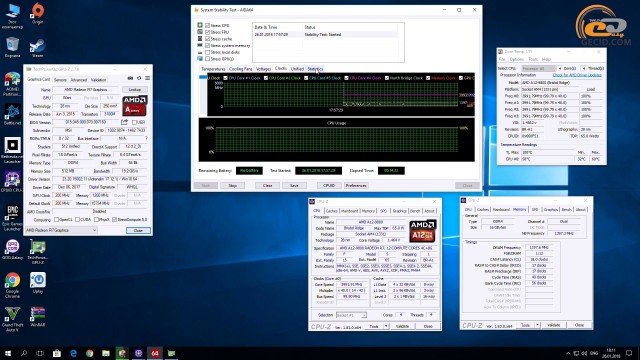Open socket Selection dropdown in CPU-Z
This screenshot has height=360, width=640.
(x=351, y=315)
